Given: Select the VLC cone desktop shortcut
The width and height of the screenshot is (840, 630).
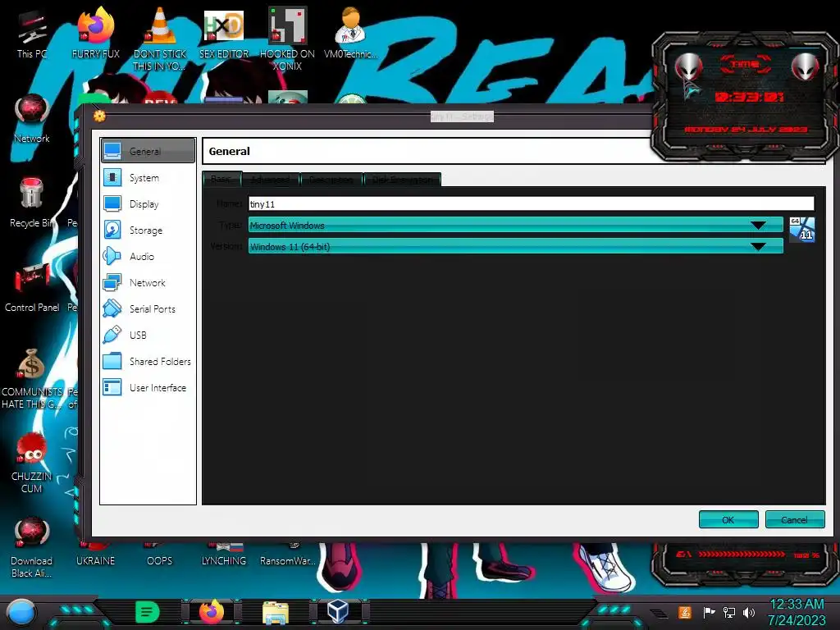Looking at the screenshot, I should (x=160, y=39).
